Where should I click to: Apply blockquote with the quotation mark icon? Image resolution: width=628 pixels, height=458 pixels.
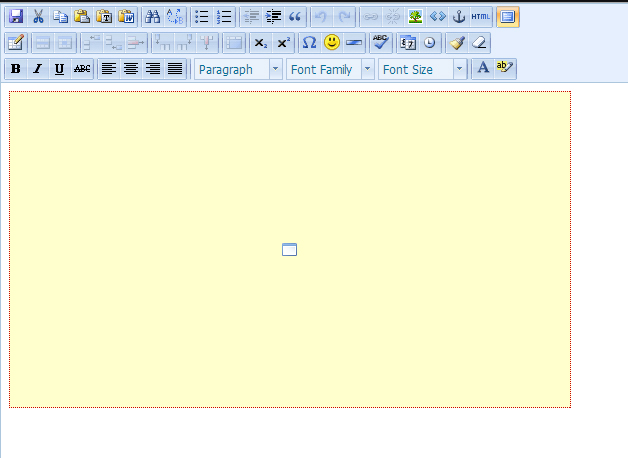pyautogui.click(x=295, y=17)
